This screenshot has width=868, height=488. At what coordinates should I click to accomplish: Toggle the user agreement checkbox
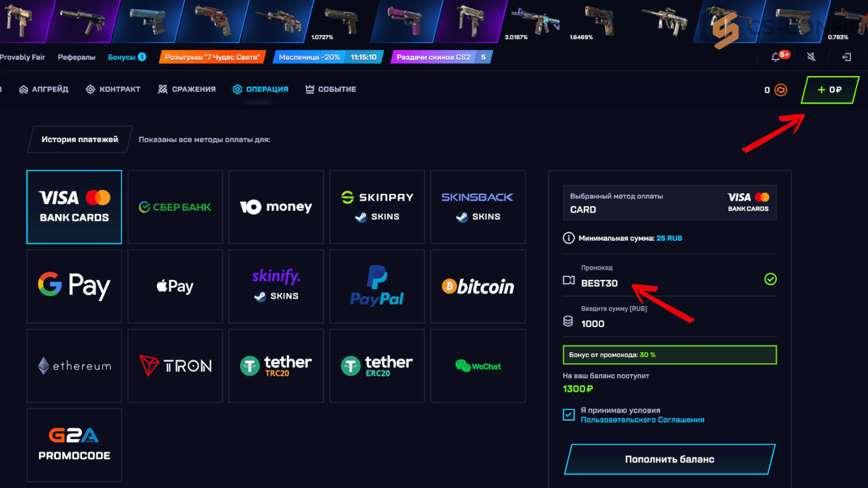569,415
